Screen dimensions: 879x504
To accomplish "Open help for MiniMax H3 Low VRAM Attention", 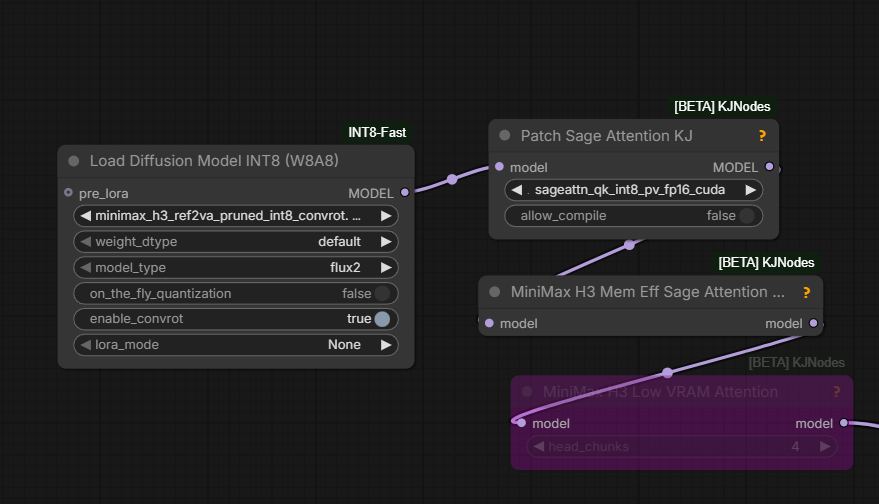I will [x=836, y=392].
